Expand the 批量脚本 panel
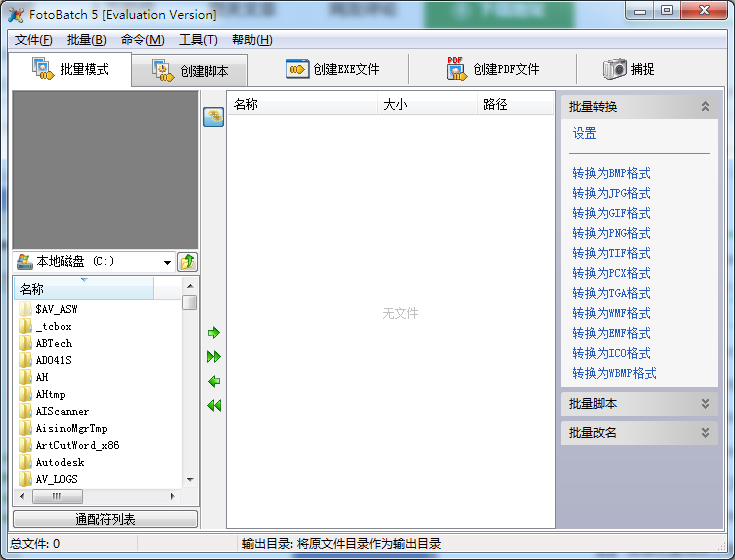This screenshot has width=735, height=560. coord(705,403)
